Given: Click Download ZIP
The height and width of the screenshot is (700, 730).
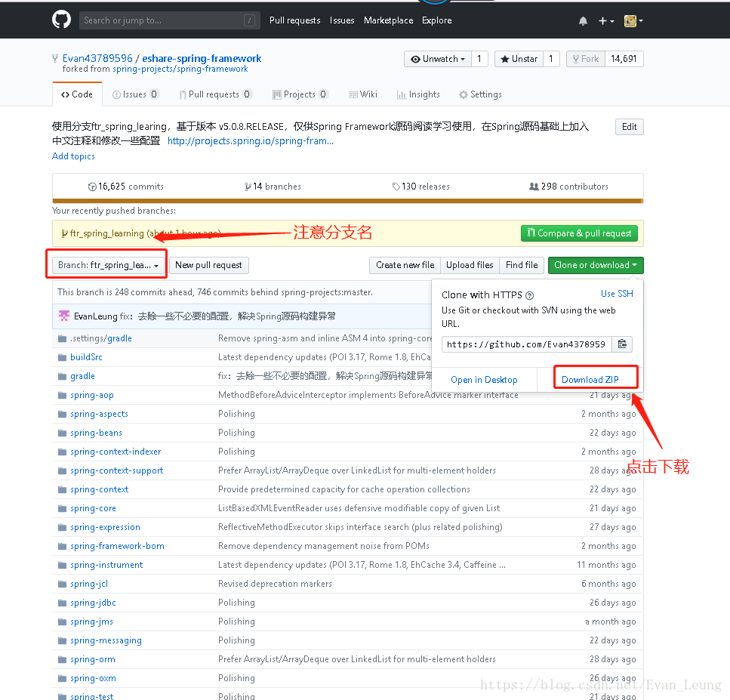Looking at the screenshot, I should (590, 380).
